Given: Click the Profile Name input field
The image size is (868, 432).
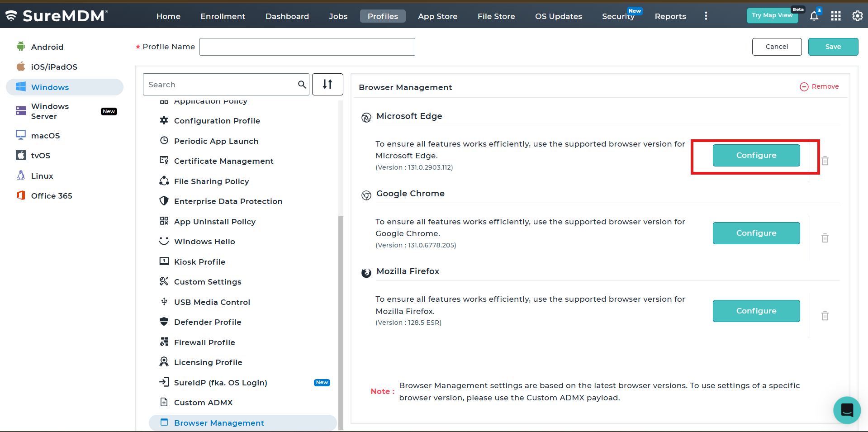Looking at the screenshot, I should click(307, 47).
